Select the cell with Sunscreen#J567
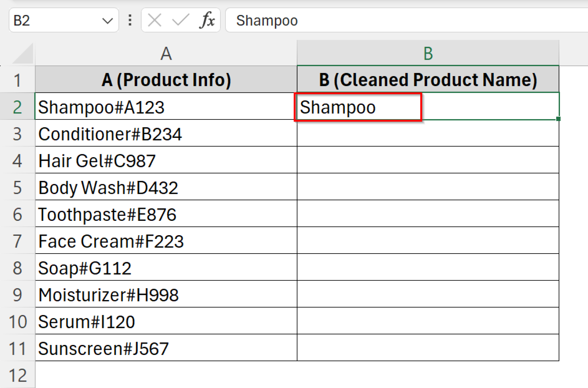This screenshot has width=588, height=388. (x=166, y=348)
